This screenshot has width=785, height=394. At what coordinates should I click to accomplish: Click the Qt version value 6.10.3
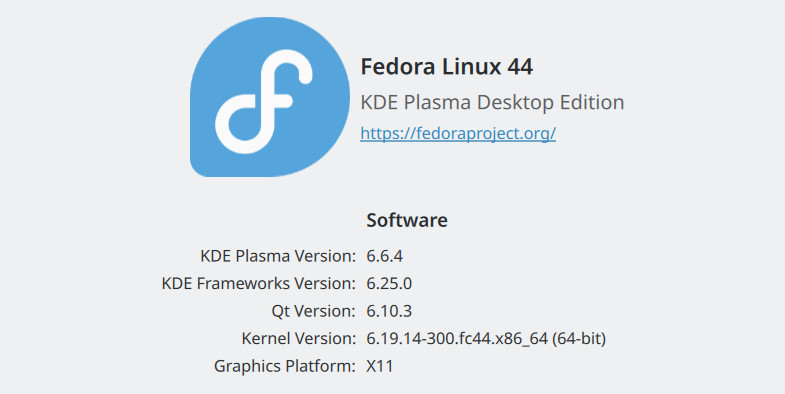(x=389, y=311)
